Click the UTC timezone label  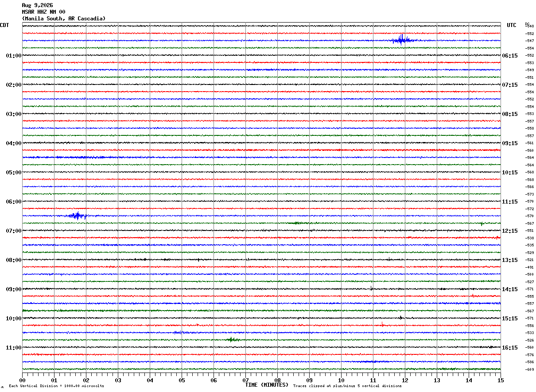pos(512,25)
